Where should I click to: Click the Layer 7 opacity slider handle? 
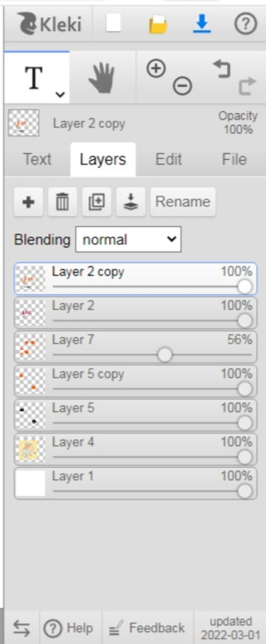pyautogui.click(x=165, y=355)
